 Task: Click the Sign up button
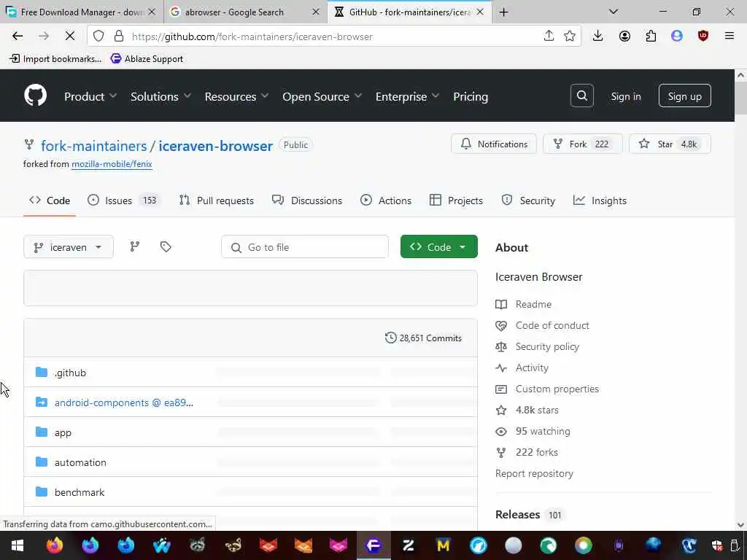click(684, 96)
